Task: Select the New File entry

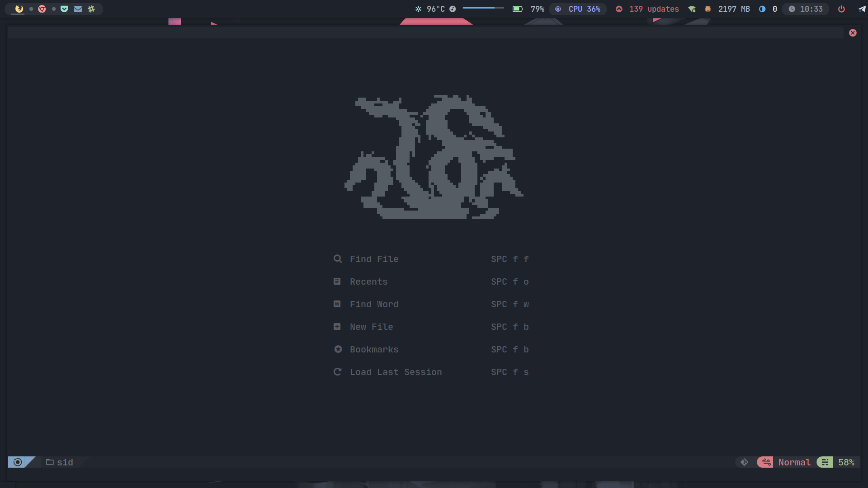Action: tap(371, 327)
